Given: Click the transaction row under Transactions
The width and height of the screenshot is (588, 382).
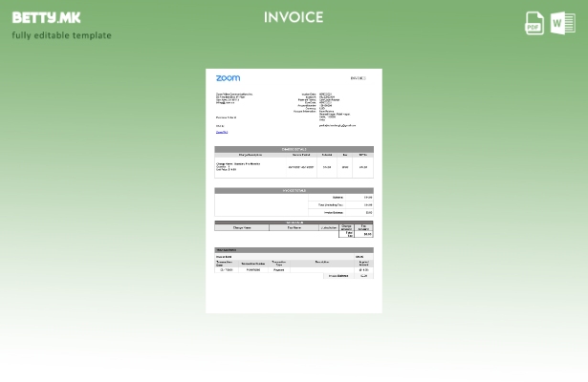Looking at the screenshot, I should 294,269.
